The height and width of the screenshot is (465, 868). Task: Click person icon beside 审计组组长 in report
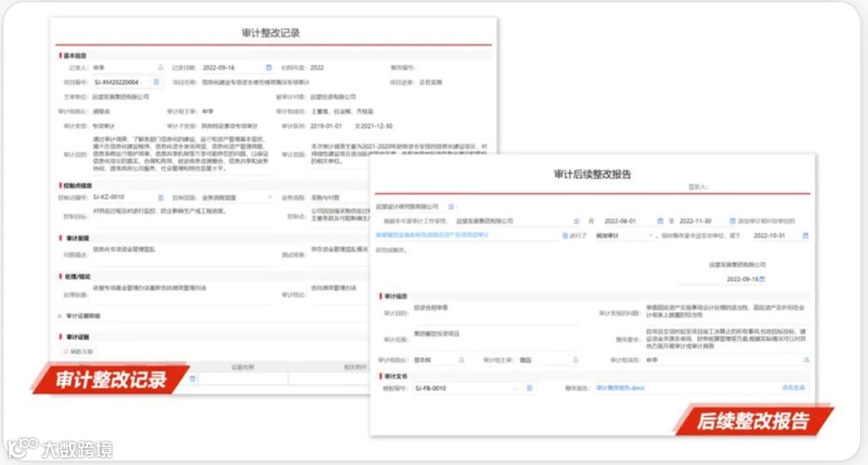(461, 360)
